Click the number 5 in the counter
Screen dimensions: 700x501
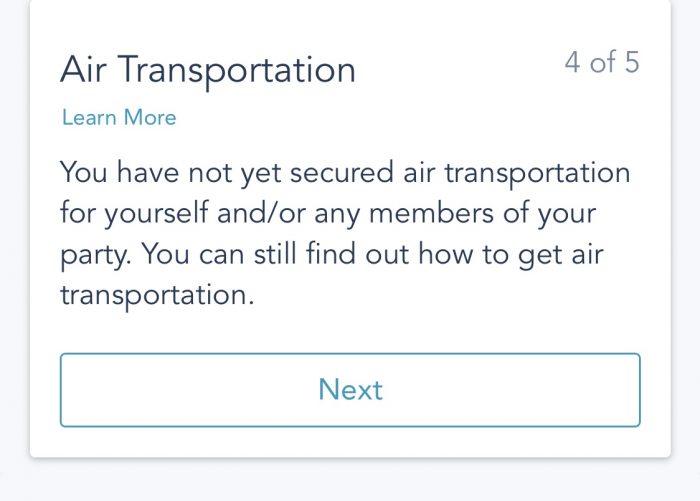[631, 63]
